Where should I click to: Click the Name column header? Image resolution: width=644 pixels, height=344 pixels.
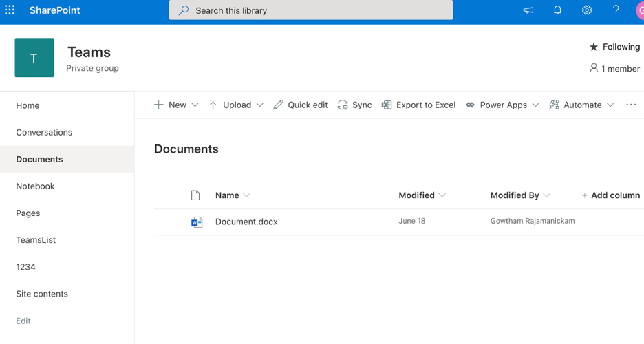pyautogui.click(x=227, y=195)
